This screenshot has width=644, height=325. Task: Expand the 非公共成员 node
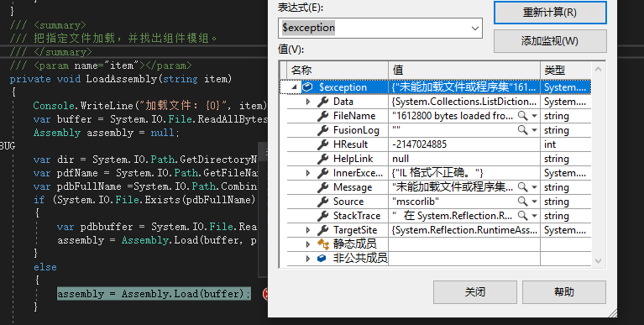(308, 259)
